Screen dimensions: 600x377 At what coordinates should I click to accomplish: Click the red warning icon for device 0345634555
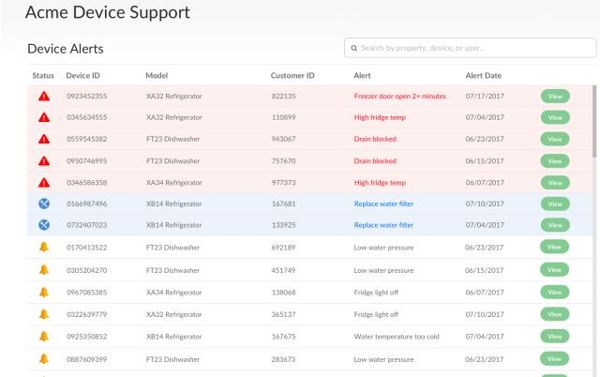click(44, 117)
